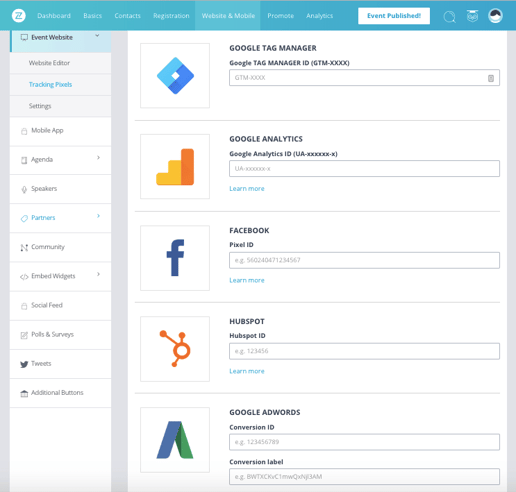This screenshot has width=516, height=492.
Task: Open Learn more under HubSpot
Action: [x=247, y=371]
